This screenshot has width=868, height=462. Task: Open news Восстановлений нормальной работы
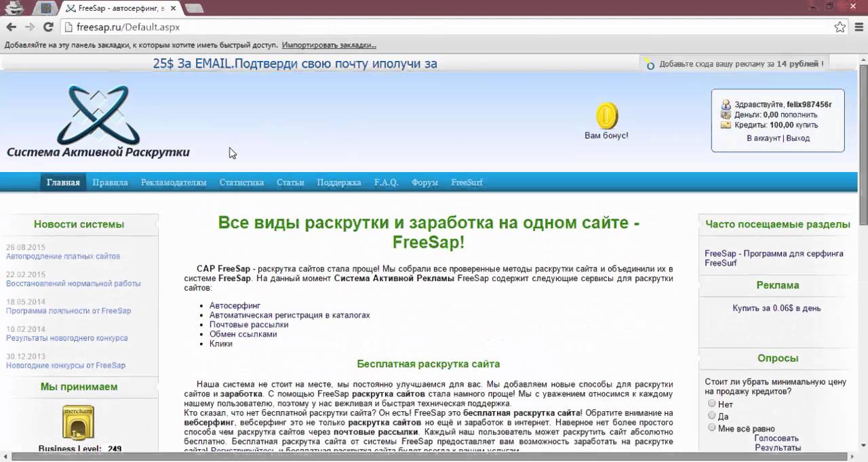point(73,284)
